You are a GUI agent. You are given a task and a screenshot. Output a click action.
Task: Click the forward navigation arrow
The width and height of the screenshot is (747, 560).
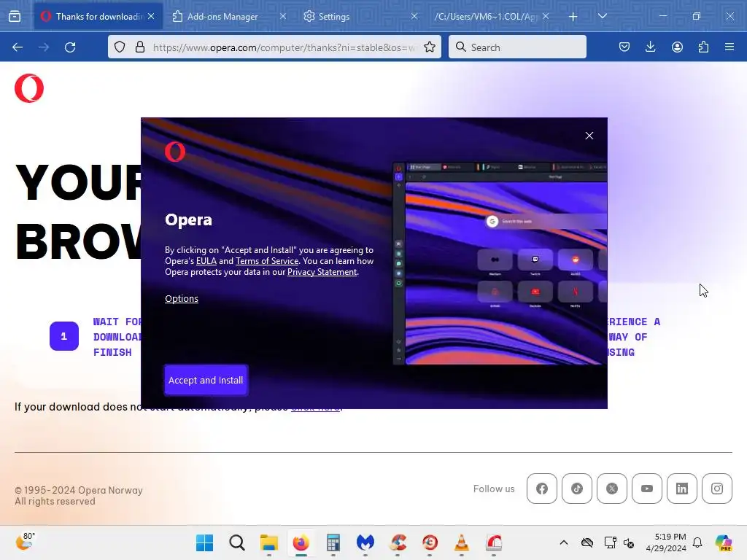[x=44, y=47]
